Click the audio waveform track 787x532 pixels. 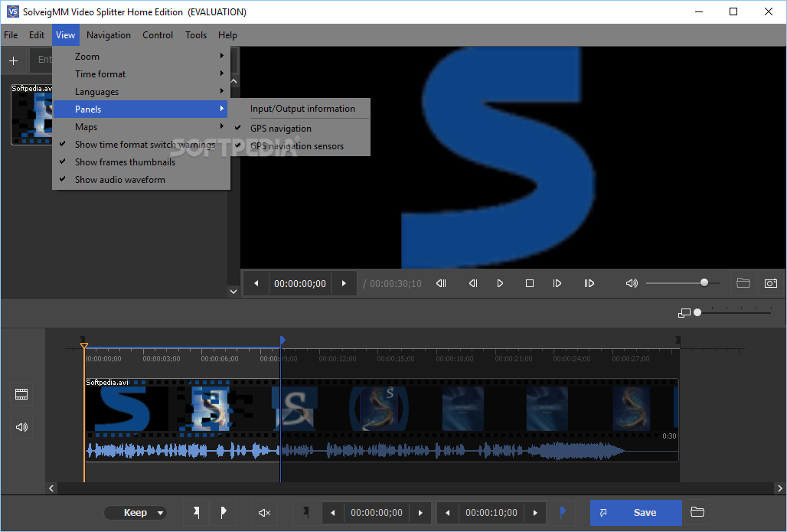click(381, 451)
